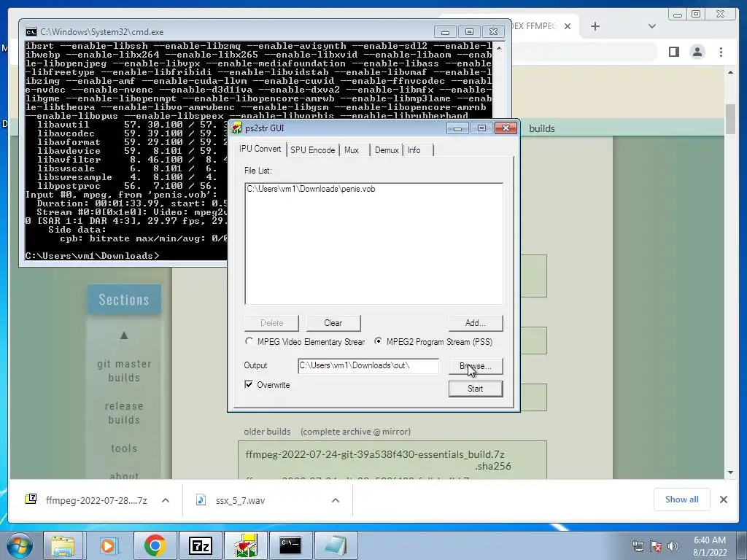Browse for output folder
This screenshot has width=747, height=560.
coord(476,366)
